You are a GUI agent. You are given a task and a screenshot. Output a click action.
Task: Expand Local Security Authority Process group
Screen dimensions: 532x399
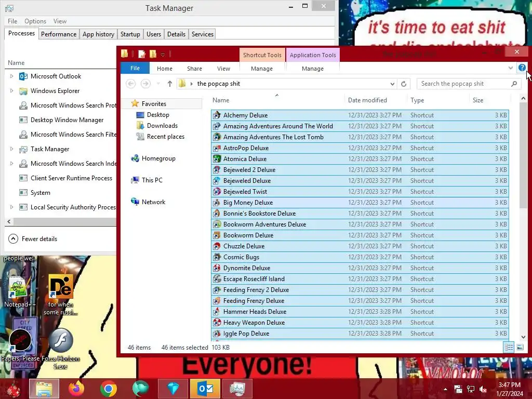point(11,207)
